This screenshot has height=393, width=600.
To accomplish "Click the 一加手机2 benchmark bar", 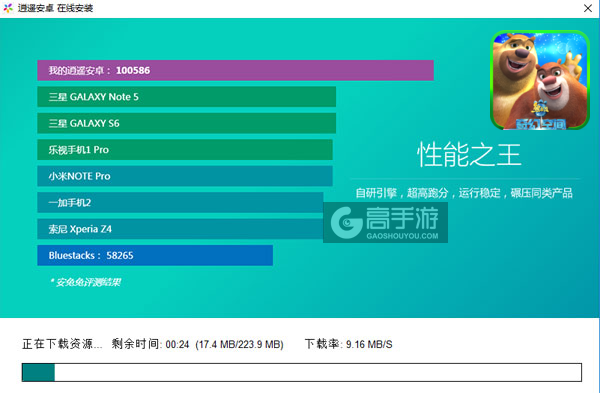I will tap(180, 202).
